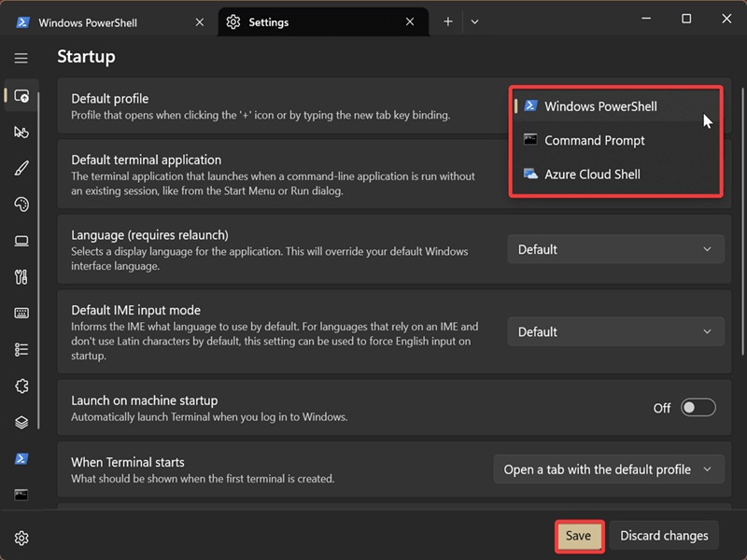Screen dimensions: 747x560
Task: Open the Compatibility tools sidebar icon
Action: click(21, 277)
